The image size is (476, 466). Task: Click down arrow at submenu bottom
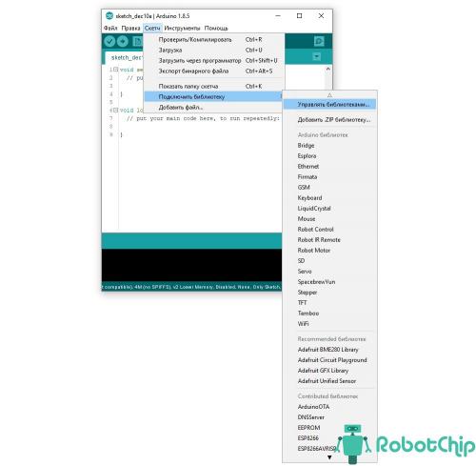click(x=329, y=457)
